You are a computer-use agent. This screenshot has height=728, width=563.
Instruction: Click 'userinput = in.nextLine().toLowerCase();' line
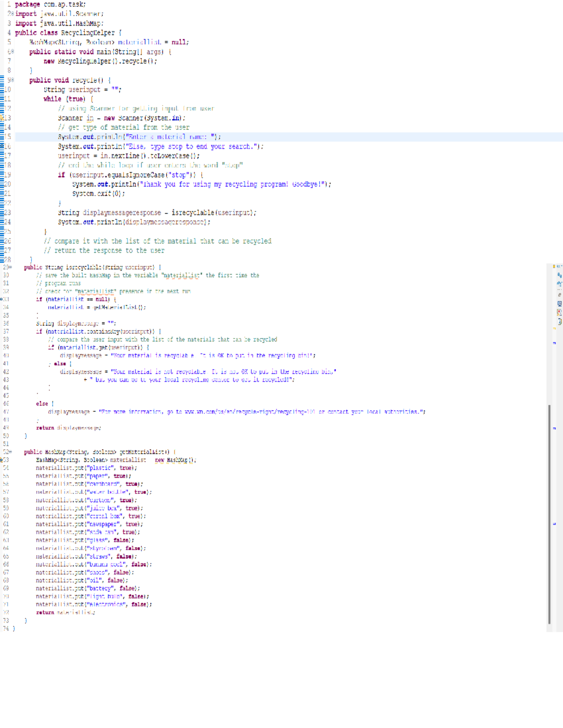[x=129, y=156]
